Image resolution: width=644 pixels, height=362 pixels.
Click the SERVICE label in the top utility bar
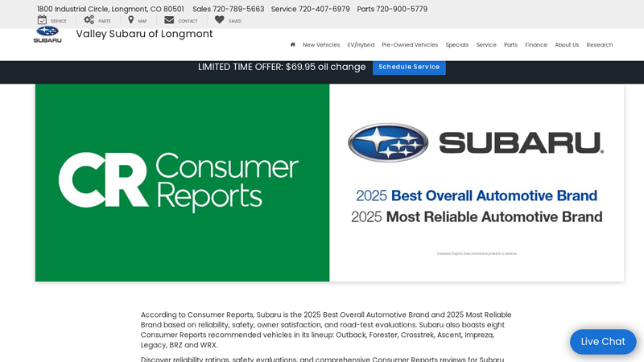58,21
